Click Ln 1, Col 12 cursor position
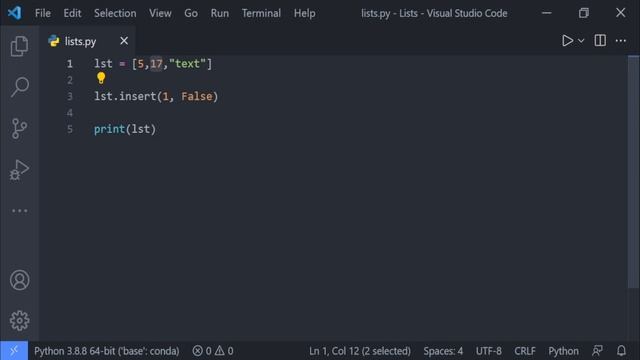640x360 pixels. click(360, 351)
